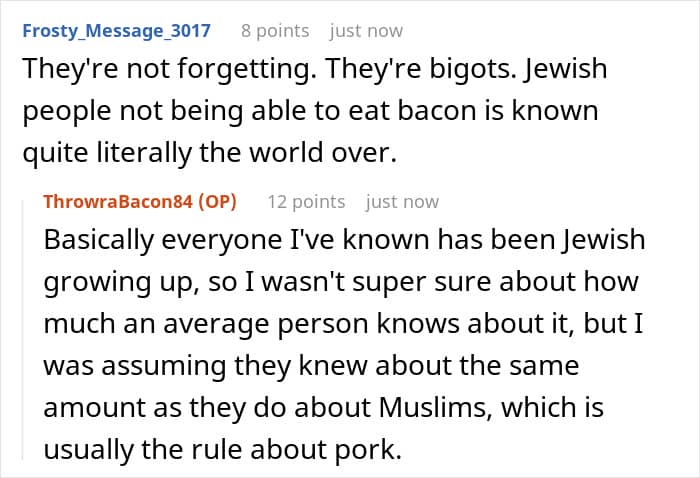
Task: Click the 12 points score label
Action: [306, 202]
